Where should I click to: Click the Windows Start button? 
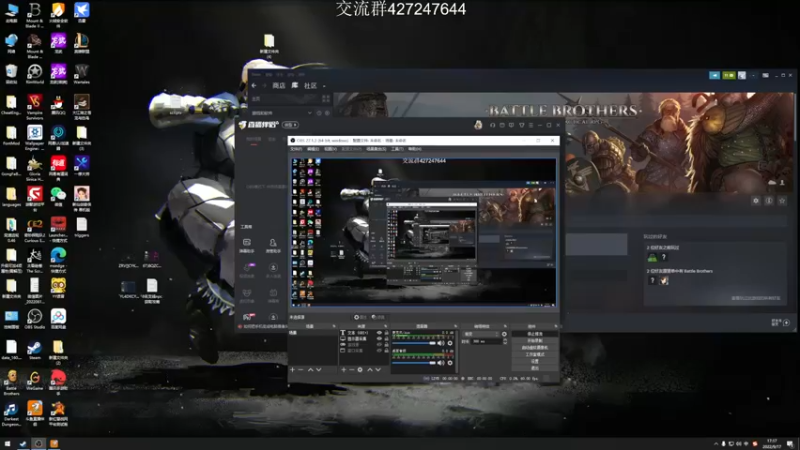coord(7,444)
